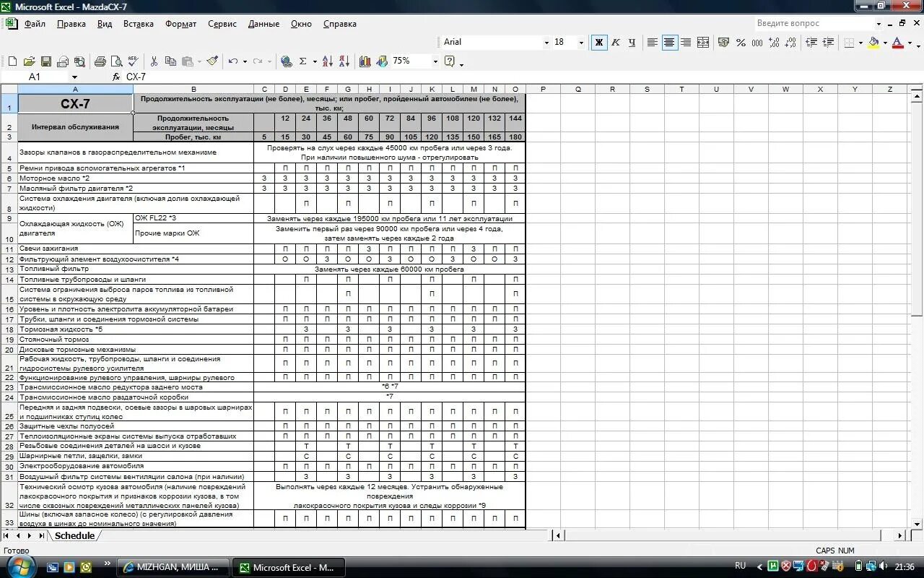
Task: Open the Данные menu
Action: [x=263, y=24]
